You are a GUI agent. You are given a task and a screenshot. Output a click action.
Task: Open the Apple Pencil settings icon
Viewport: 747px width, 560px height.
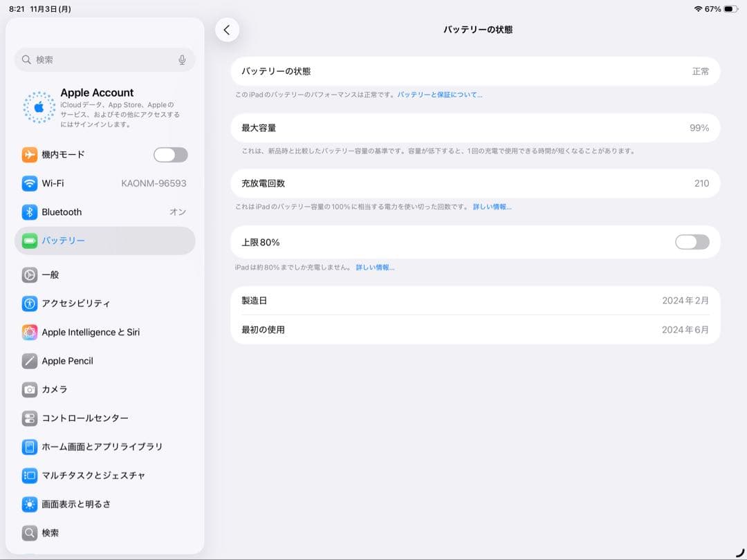coord(29,361)
